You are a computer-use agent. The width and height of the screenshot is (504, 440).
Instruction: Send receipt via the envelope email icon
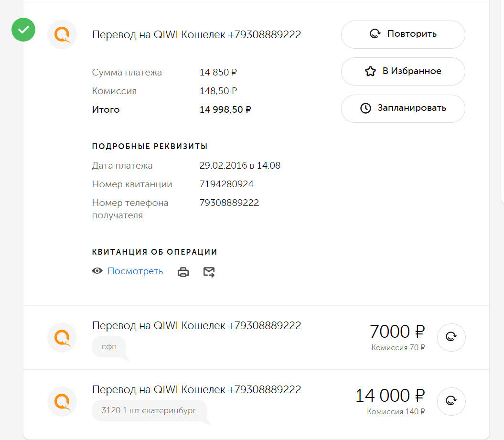pos(209,272)
